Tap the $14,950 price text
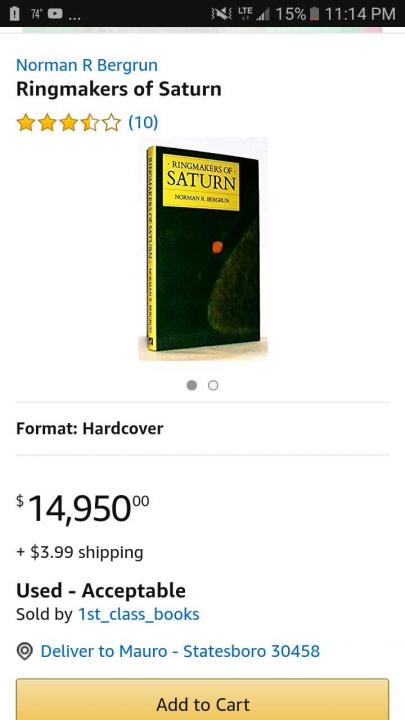The width and height of the screenshot is (405, 720). coord(83,509)
